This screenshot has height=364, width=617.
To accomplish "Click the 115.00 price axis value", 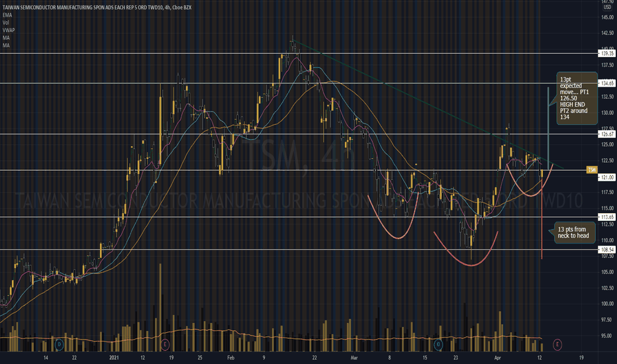I will click(x=607, y=208).
